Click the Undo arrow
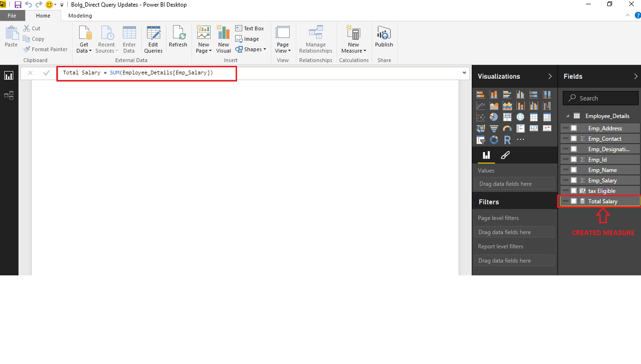Screen dimensions: 641x364 [x=28, y=5]
